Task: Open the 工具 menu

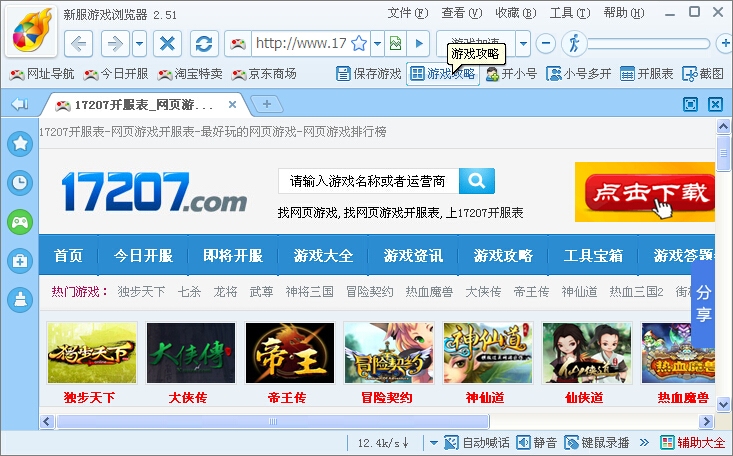Action: tap(570, 13)
